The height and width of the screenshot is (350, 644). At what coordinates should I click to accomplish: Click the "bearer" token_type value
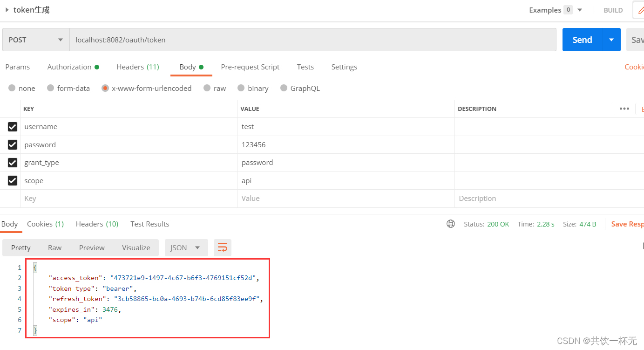pos(118,289)
